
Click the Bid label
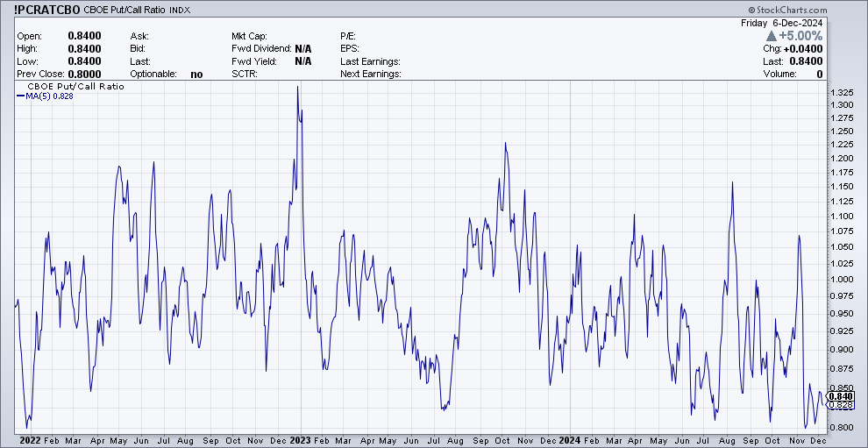click(x=138, y=49)
